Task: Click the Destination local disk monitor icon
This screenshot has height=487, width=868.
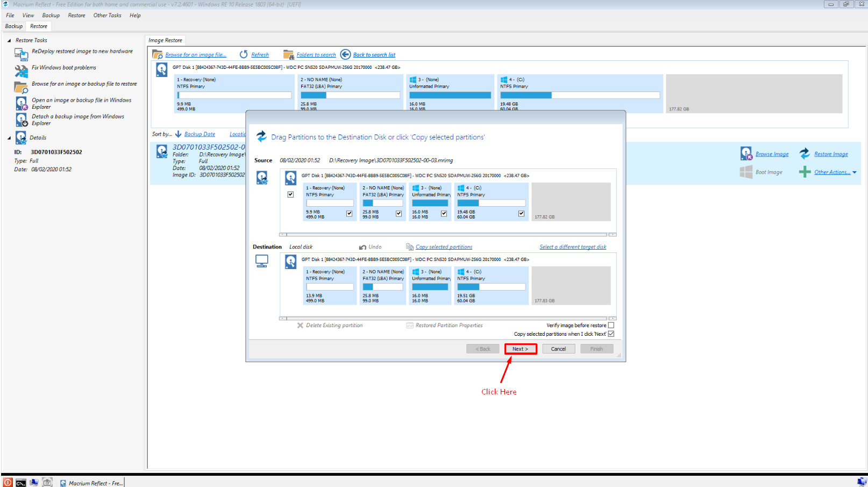Action: pyautogui.click(x=262, y=262)
